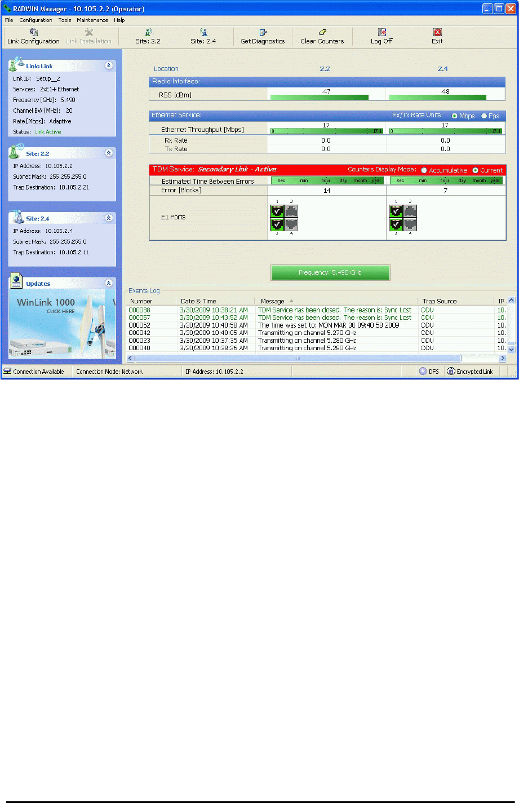Click the Clear Counters eraser icon
Screen dimensions: 519x812
point(322,33)
